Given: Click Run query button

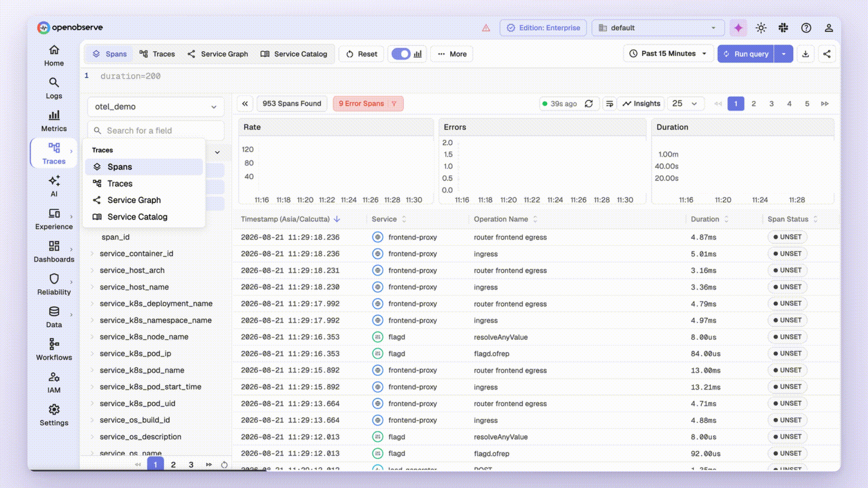Looking at the screenshot, I should tap(746, 54).
